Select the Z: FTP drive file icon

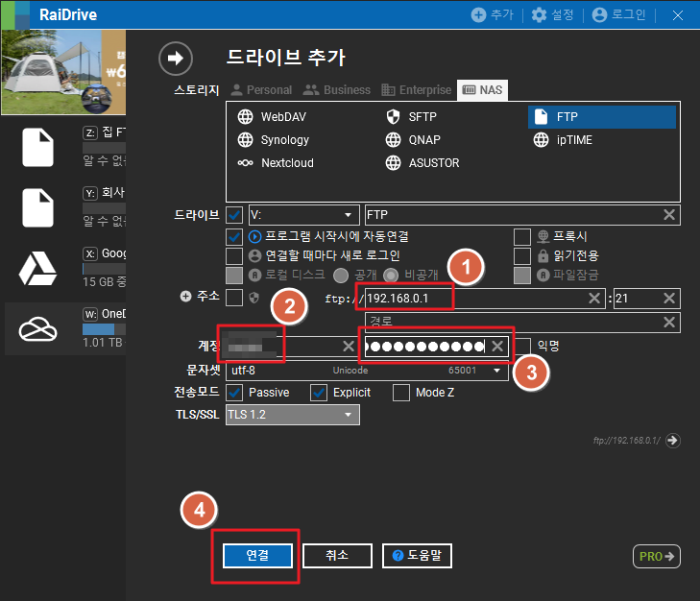tap(38, 147)
